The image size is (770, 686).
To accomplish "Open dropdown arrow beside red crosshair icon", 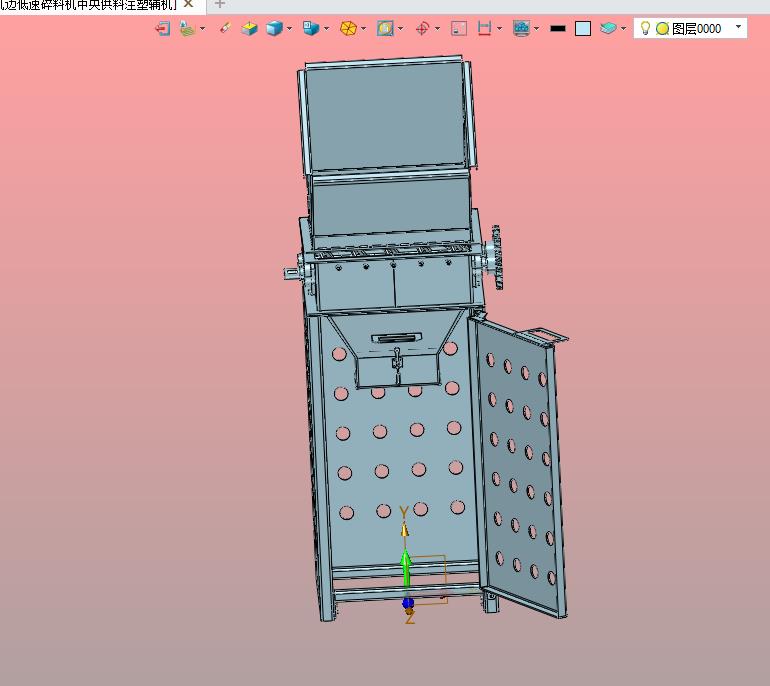I will tap(437, 28).
